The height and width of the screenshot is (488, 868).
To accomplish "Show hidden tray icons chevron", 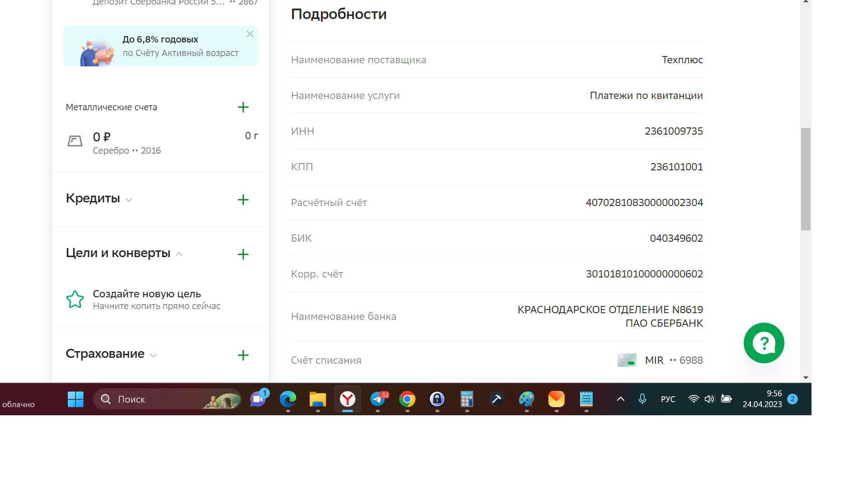I will pos(621,399).
